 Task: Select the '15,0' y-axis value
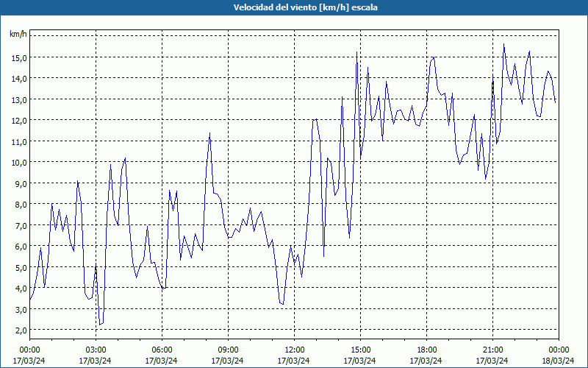coord(19,57)
